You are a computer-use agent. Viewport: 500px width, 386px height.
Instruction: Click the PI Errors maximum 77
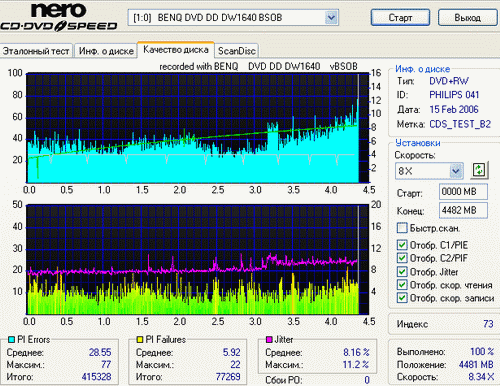click(x=106, y=365)
